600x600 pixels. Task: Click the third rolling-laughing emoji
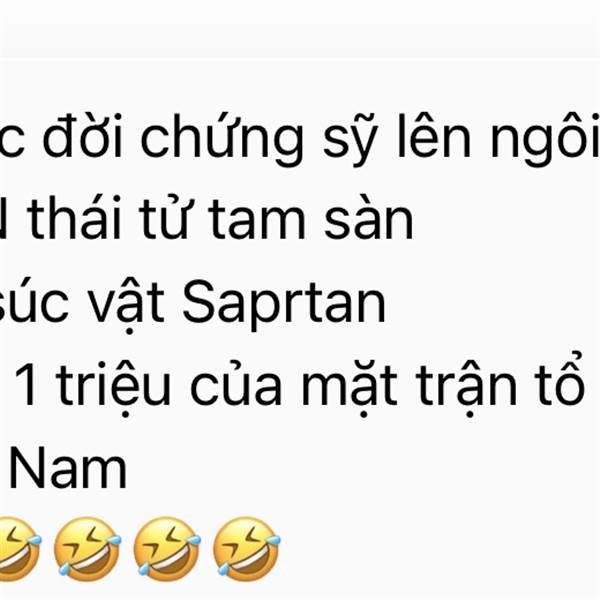pyautogui.click(x=167, y=548)
